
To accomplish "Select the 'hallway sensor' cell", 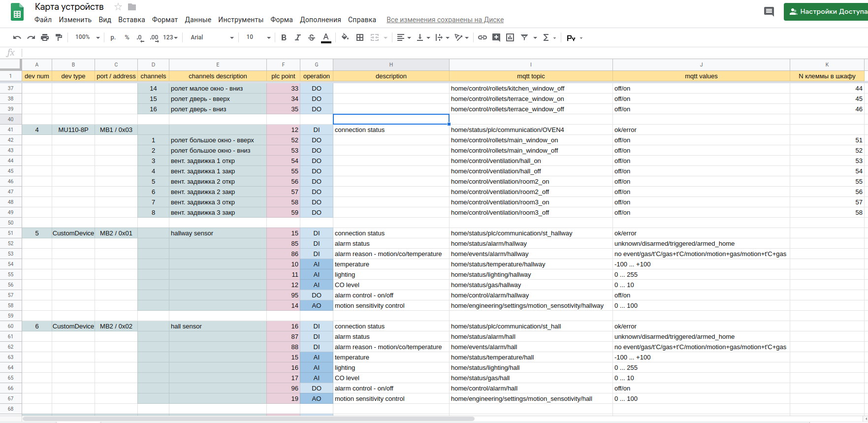I will (218, 233).
